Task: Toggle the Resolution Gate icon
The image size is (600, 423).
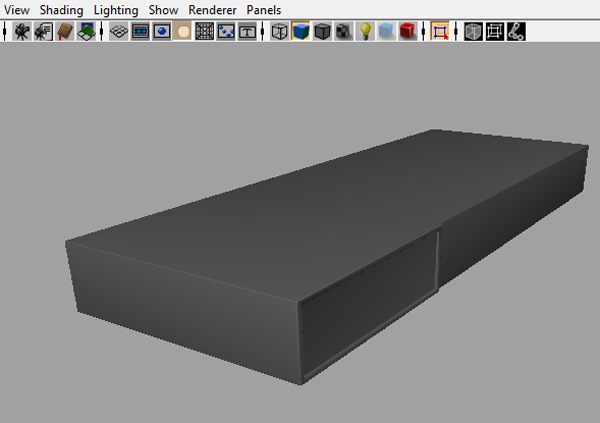Action: pos(161,31)
